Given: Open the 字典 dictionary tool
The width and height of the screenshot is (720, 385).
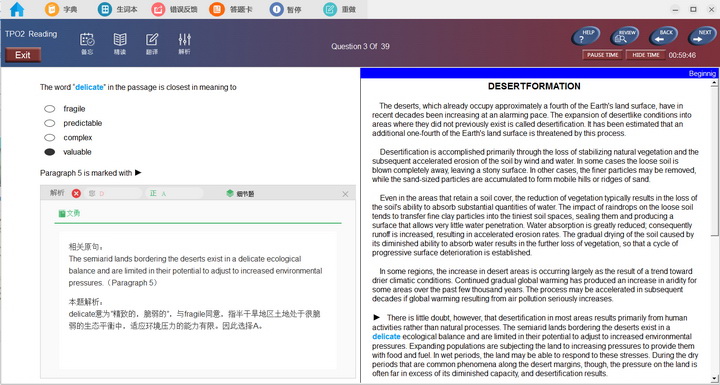Looking at the screenshot, I should (x=61, y=9).
